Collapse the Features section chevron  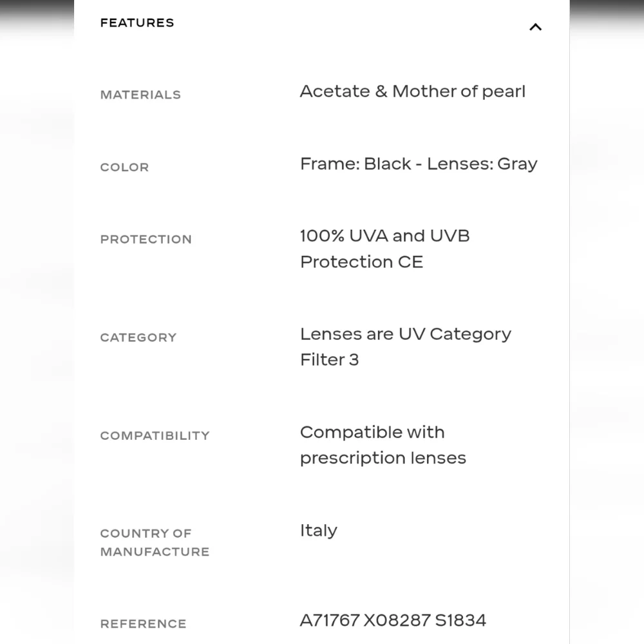(535, 27)
